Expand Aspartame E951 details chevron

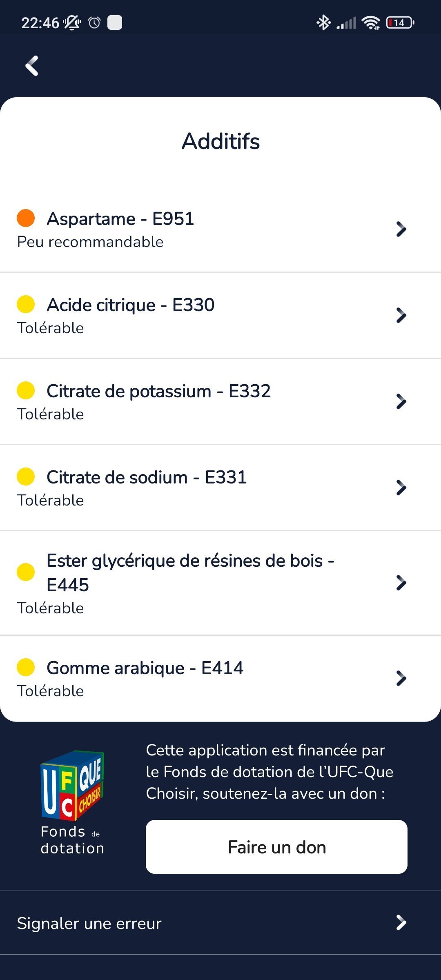[x=401, y=229]
